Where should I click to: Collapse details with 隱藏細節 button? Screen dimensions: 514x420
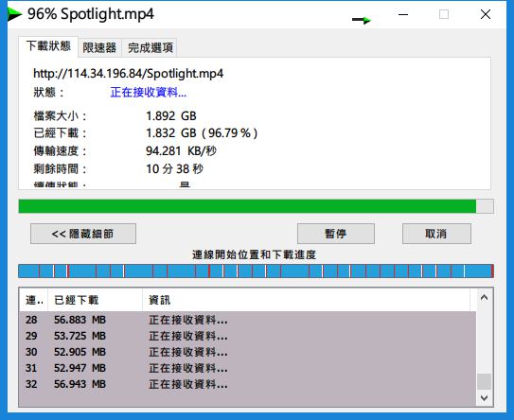click(83, 234)
